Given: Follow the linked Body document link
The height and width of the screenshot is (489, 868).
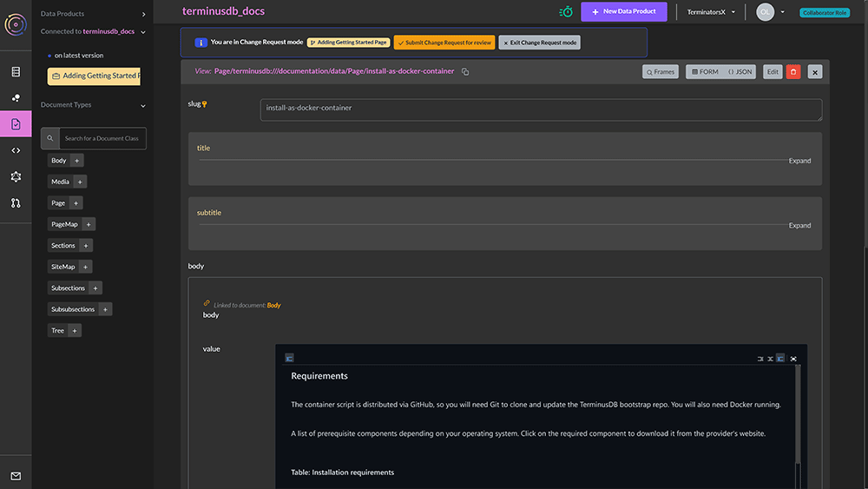Looking at the screenshot, I should (274, 305).
